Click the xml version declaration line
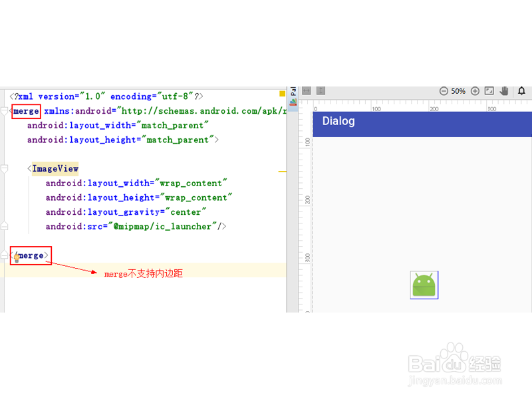Image resolution: width=532 pixels, height=399 pixels. click(106, 96)
